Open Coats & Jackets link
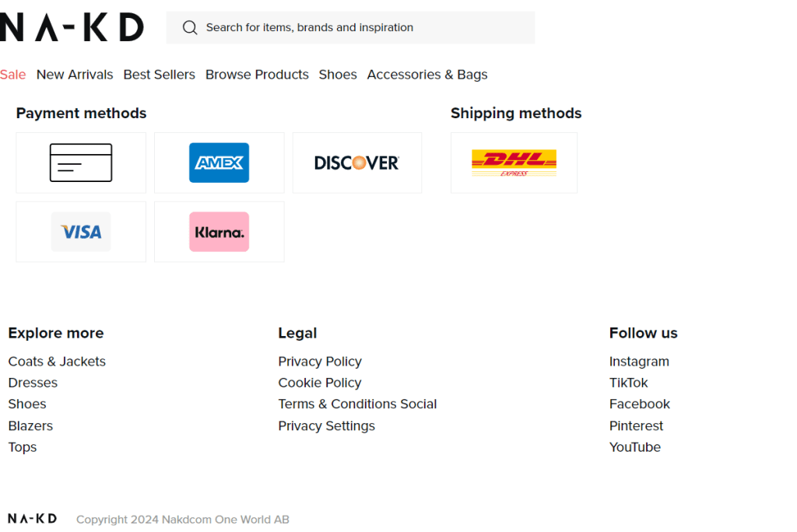The height and width of the screenshot is (532, 797). [57, 362]
